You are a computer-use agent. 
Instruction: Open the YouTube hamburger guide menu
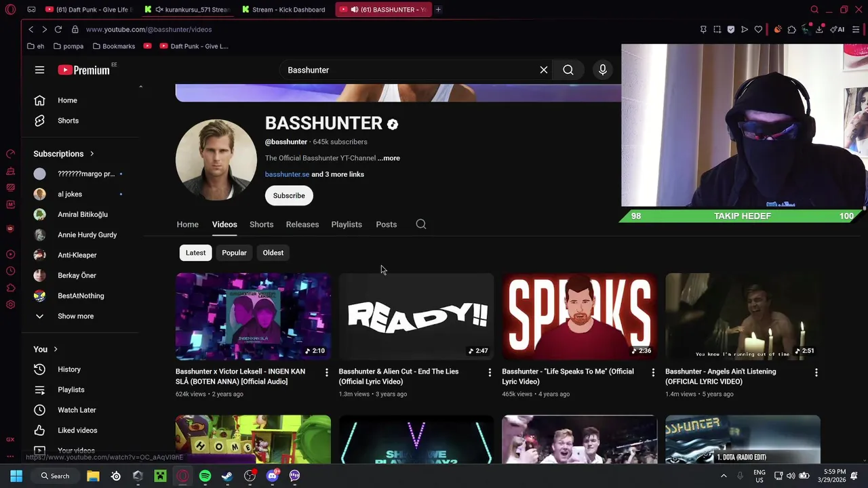(39, 70)
